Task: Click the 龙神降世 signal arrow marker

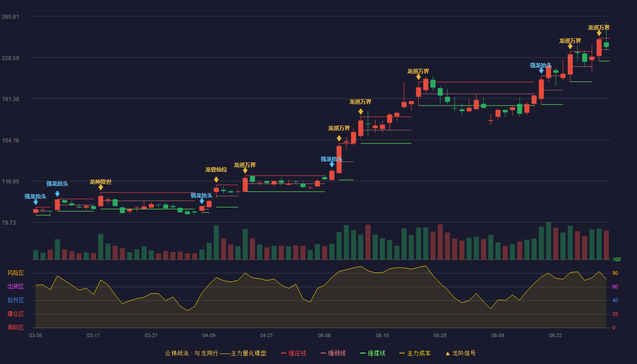Action: point(101,187)
